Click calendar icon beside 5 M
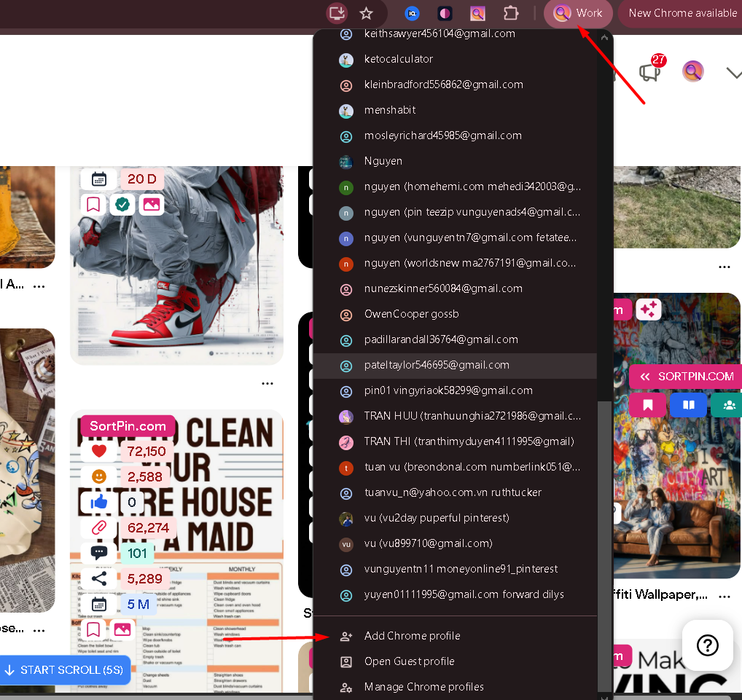 pyautogui.click(x=99, y=605)
